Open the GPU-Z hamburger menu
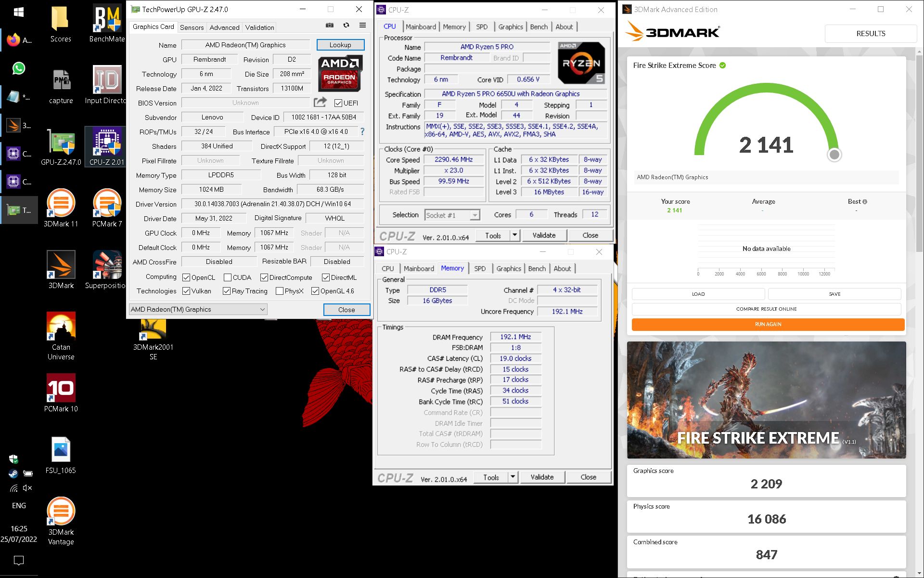Viewport: 924px width, 578px height. tap(362, 26)
